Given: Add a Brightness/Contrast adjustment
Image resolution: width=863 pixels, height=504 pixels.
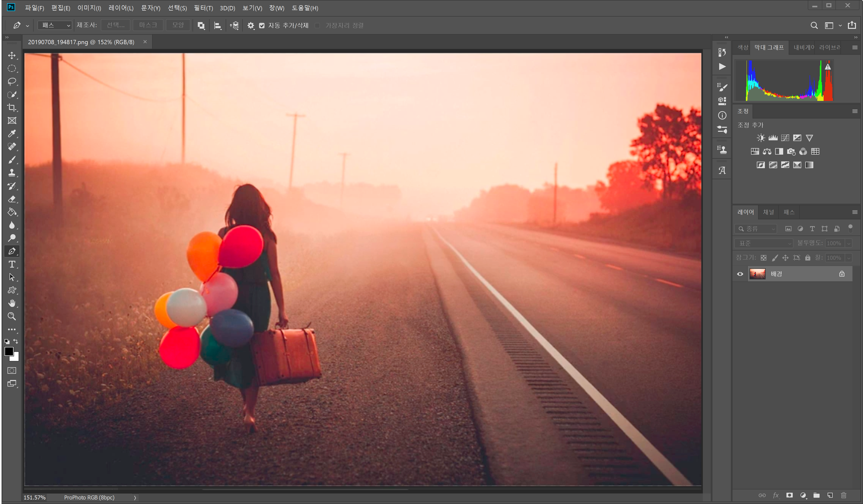Looking at the screenshot, I should tap(761, 138).
